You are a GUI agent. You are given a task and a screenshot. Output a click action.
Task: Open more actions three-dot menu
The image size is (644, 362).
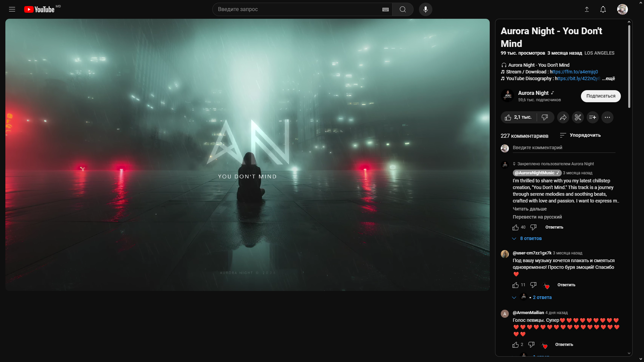pos(607,117)
